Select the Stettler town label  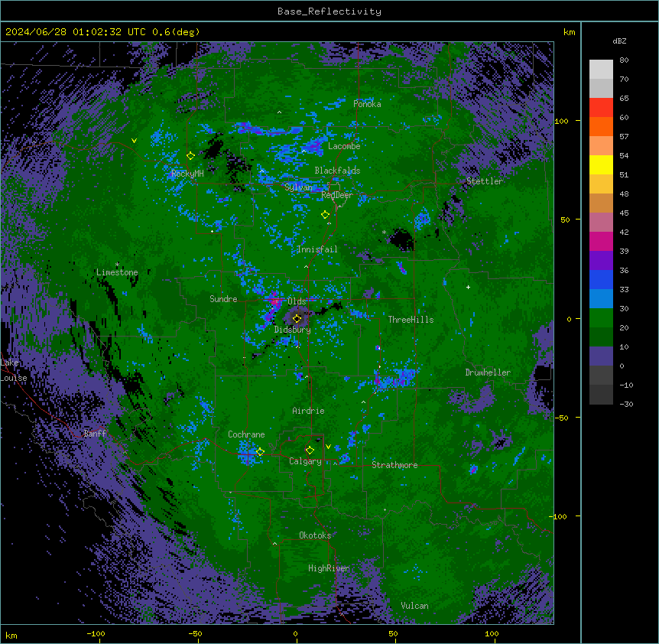pos(485,181)
